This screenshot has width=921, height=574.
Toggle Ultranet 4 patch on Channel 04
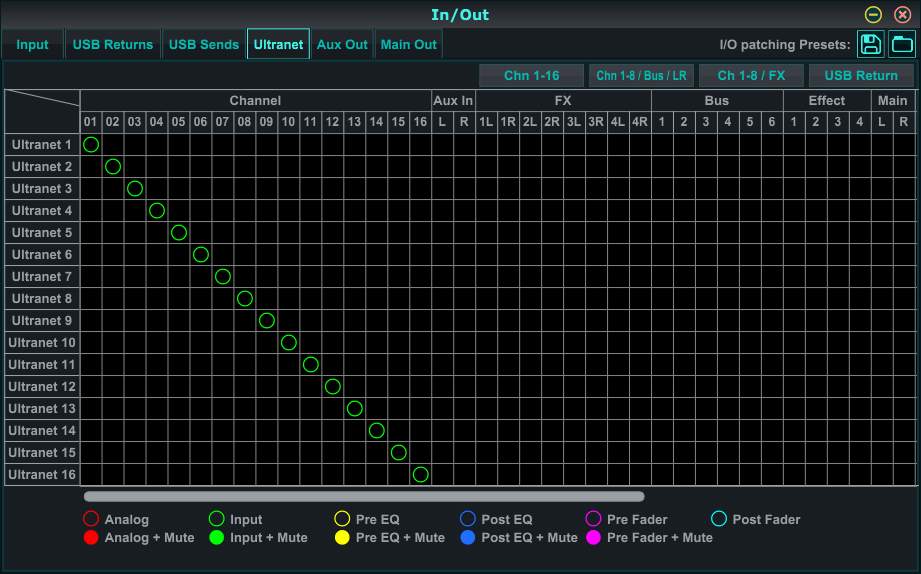pyautogui.click(x=157, y=210)
